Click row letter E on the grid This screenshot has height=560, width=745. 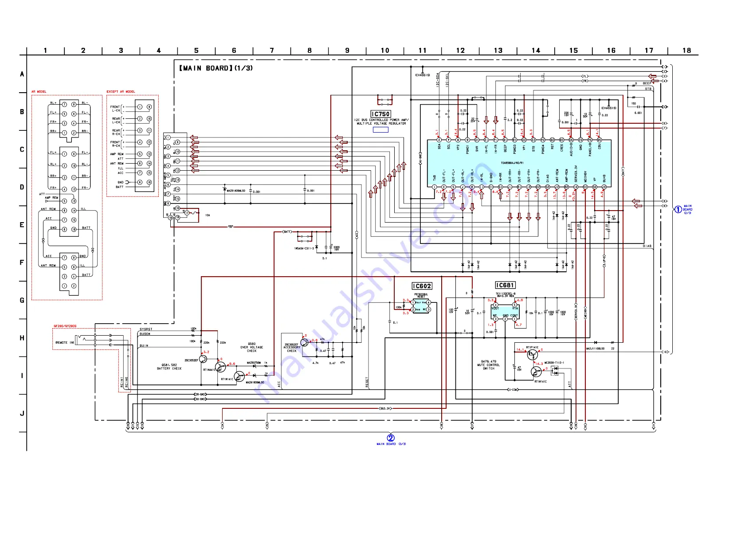pos(22,225)
